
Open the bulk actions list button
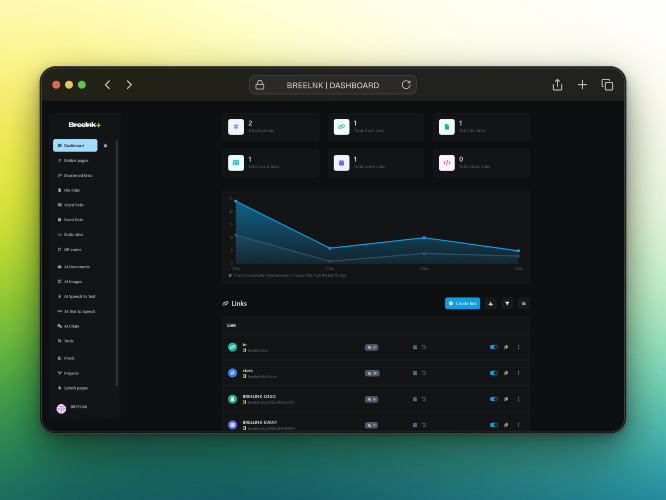[524, 303]
